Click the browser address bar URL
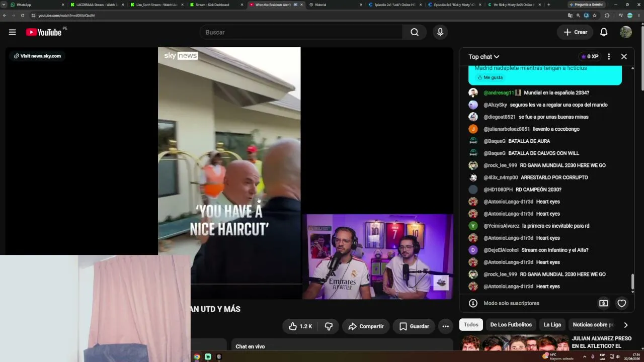 [x=66, y=16]
